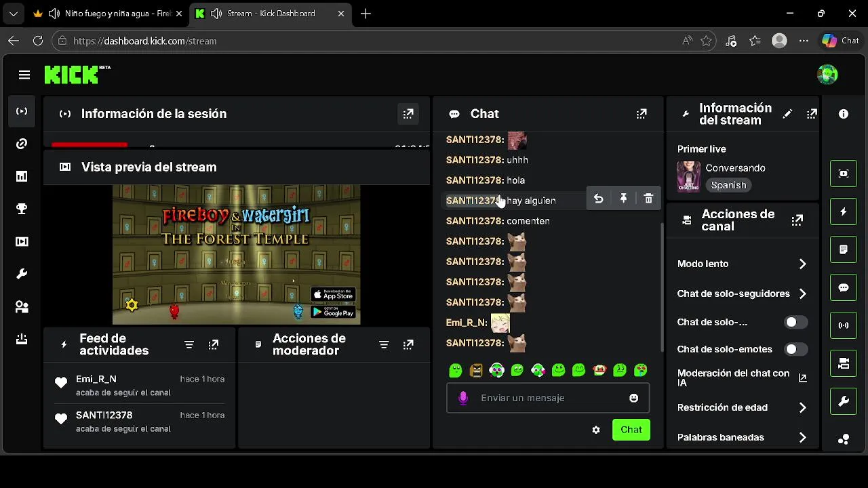
Task: Toggle the Chat de solo-emotes switch
Action: click(x=796, y=349)
